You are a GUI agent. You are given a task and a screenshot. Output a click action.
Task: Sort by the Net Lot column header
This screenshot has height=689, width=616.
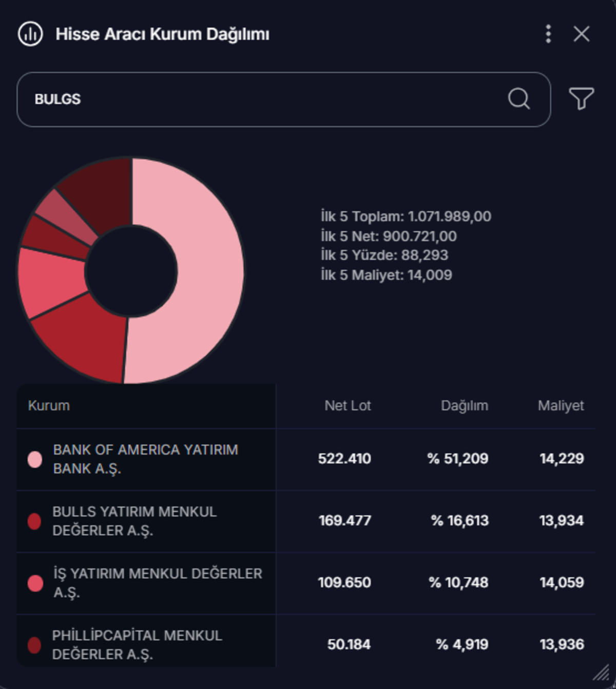click(348, 406)
